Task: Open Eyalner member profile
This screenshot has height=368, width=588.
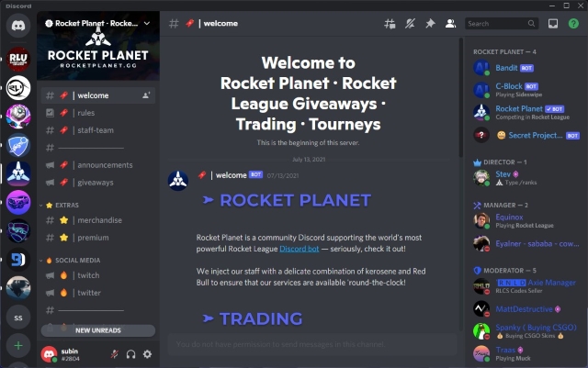Action: point(525,244)
